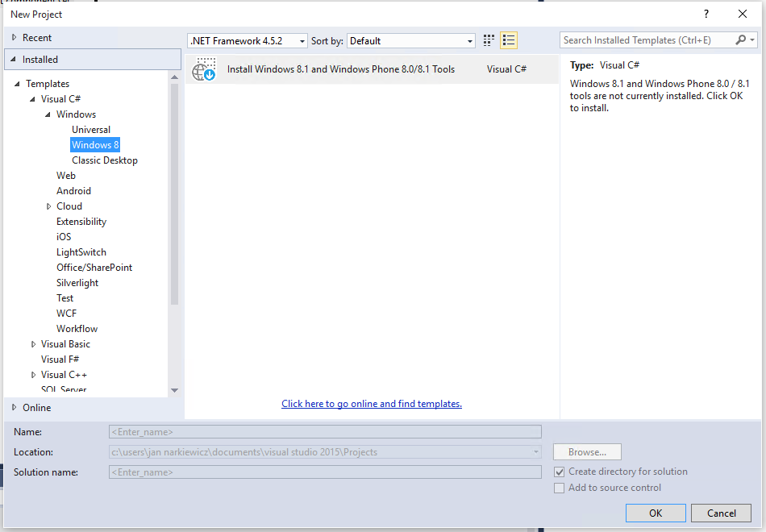Open the help question mark
Viewport: 766px width, 532px height.
tap(706, 15)
